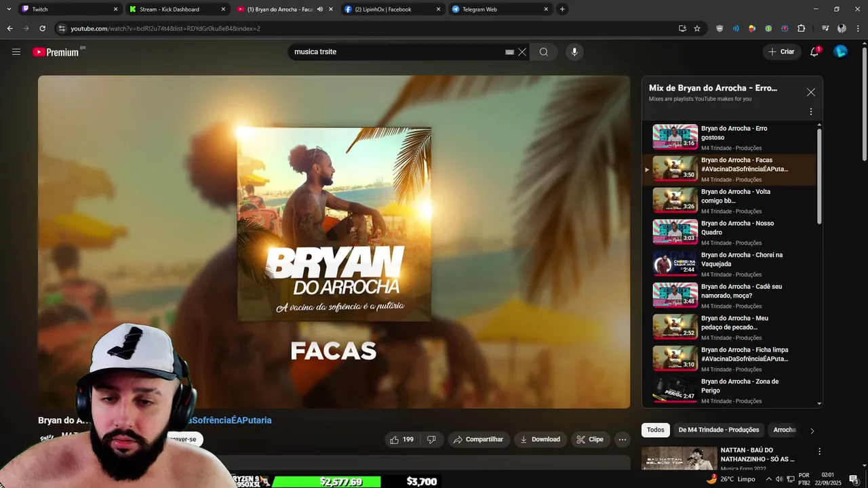Click the Criar button
Viewport: 868px width, 488px height.
pyautogui.click(x=781, y=52)
